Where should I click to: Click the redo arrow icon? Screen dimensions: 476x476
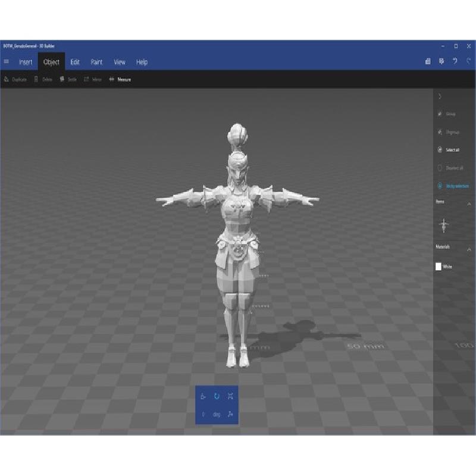click(x=468, y=61)
